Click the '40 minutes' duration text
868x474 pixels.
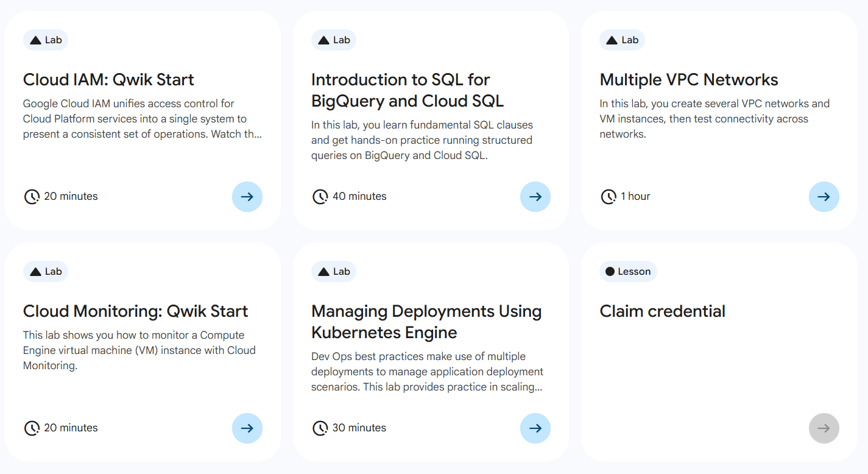[359, 197]
